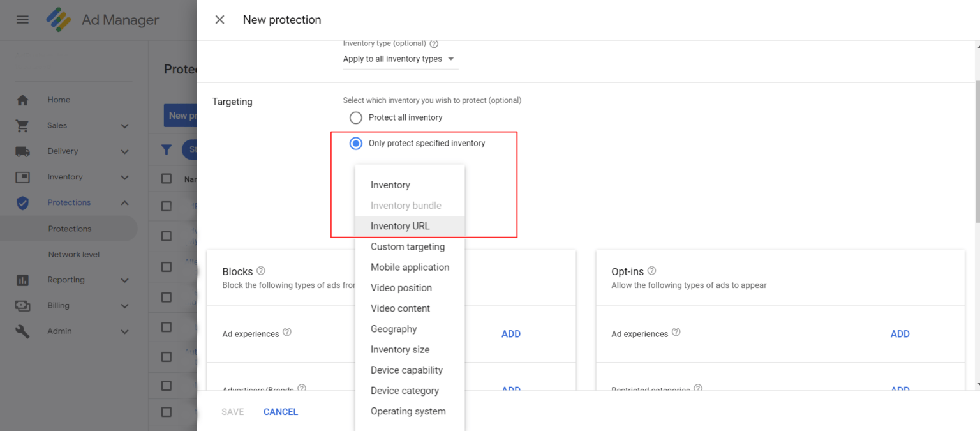The height and width of the screenshot is (431, 980).
Task: Click the Home house icon
Action: click(x=22, y=100)
